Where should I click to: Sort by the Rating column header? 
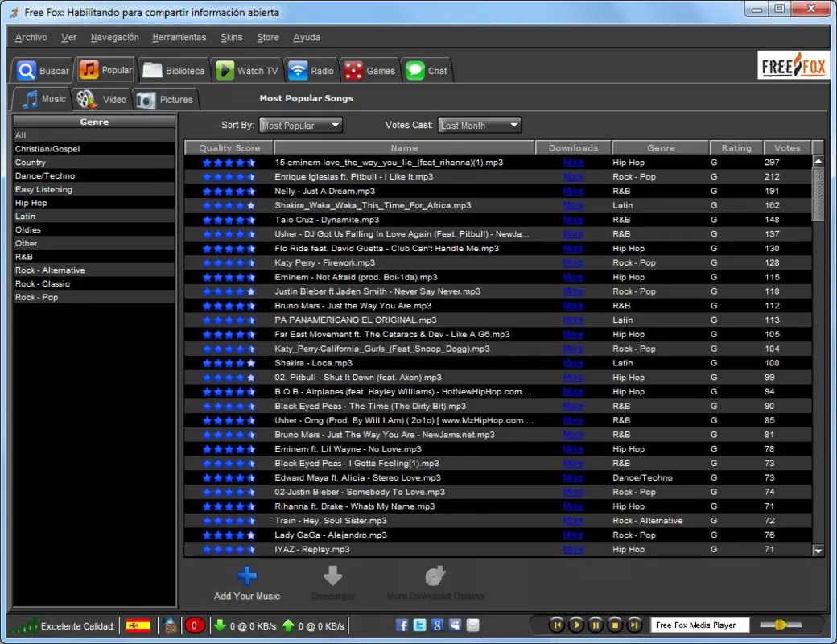click(x=736, y=148)
